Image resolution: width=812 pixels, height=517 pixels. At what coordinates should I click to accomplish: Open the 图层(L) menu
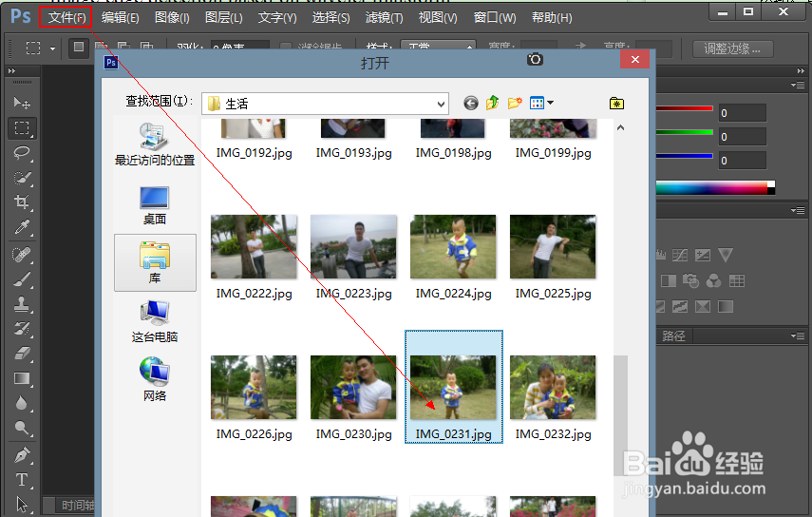223,18
